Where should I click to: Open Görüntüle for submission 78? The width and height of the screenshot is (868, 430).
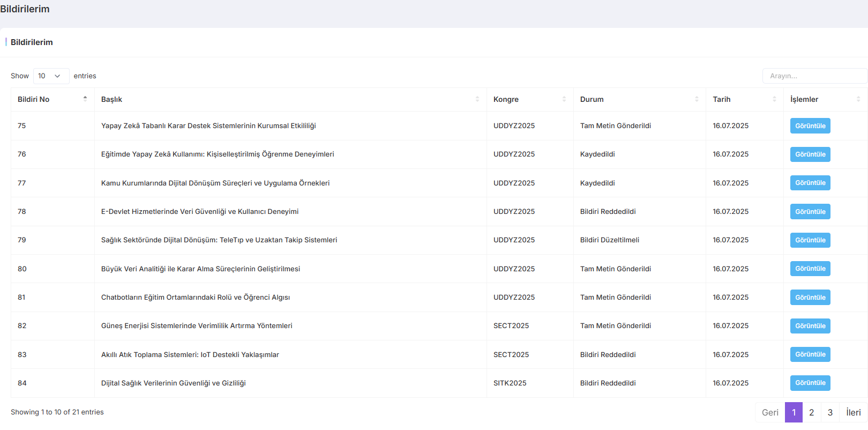point(810,212)
